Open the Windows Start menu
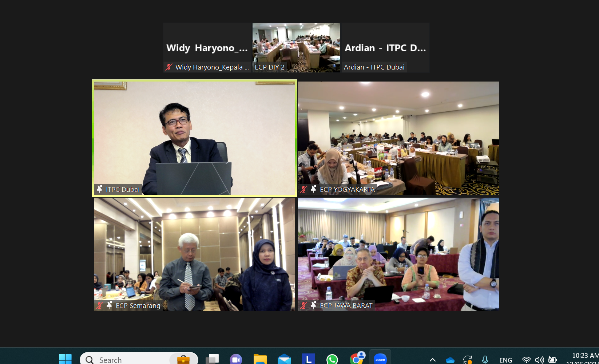Screen dimensions: 599x364 click(65, 359)
